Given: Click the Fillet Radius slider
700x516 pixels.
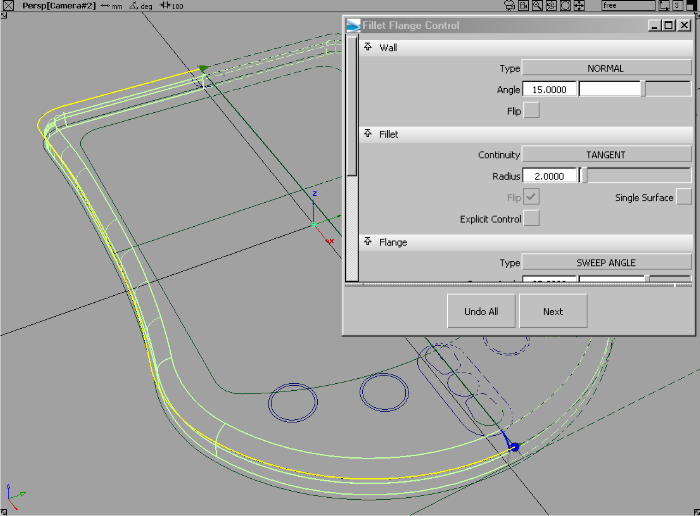Looking at the screenshot, I should click(635, 176).
